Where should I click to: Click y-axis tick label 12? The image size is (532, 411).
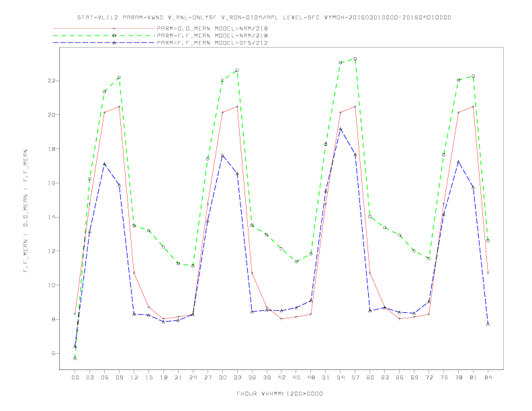[52, 251]
